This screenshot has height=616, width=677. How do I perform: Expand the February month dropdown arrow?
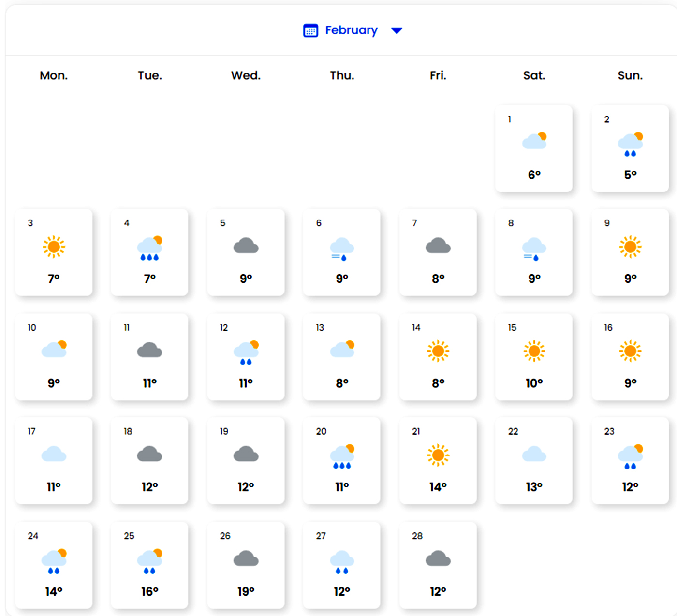tap(397, 31)
